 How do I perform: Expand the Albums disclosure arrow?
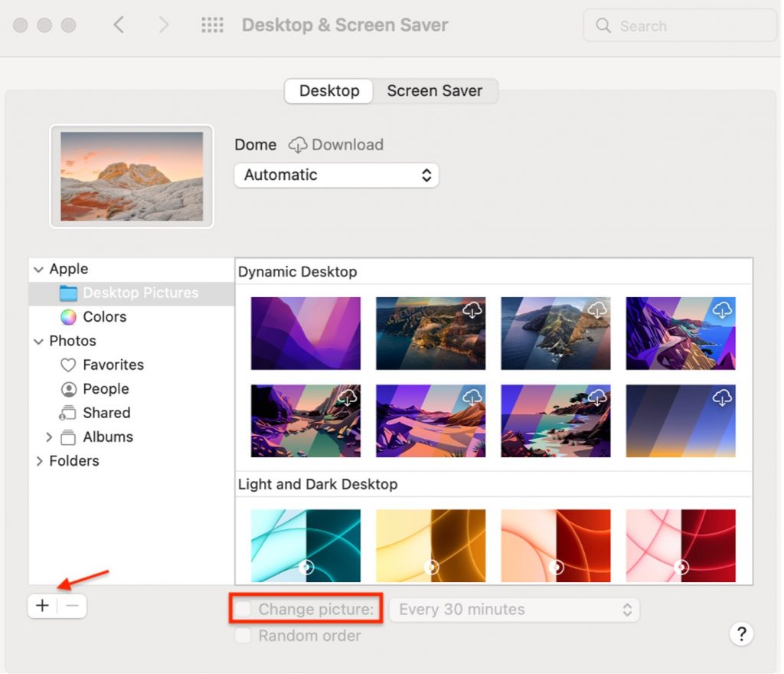pyautogui.click(x=49, y=437)
